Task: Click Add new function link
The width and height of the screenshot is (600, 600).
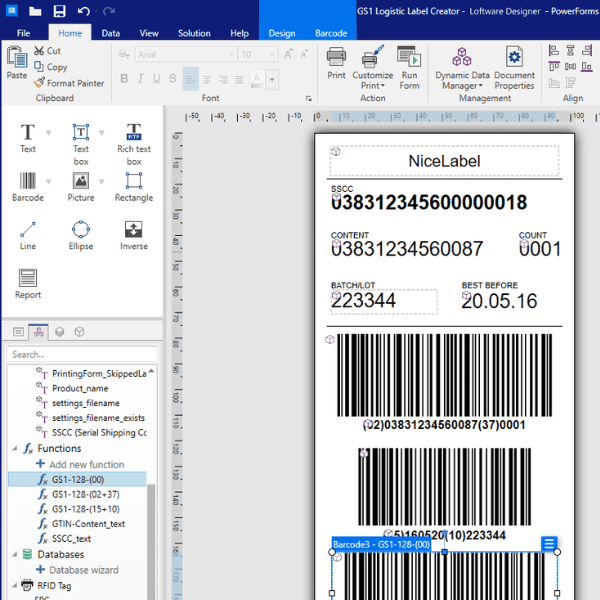Action: pyautogui.click(x=86, y=464)
